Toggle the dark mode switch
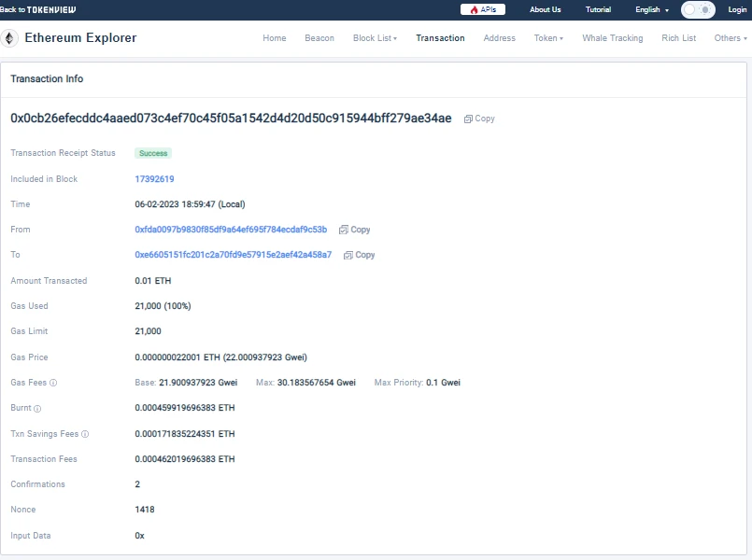Screen dimensions: 752x560 [697, 9]
